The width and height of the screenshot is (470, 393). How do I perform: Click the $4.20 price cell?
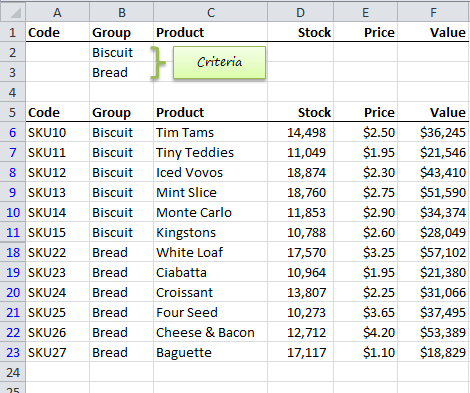tap(365, 332)
